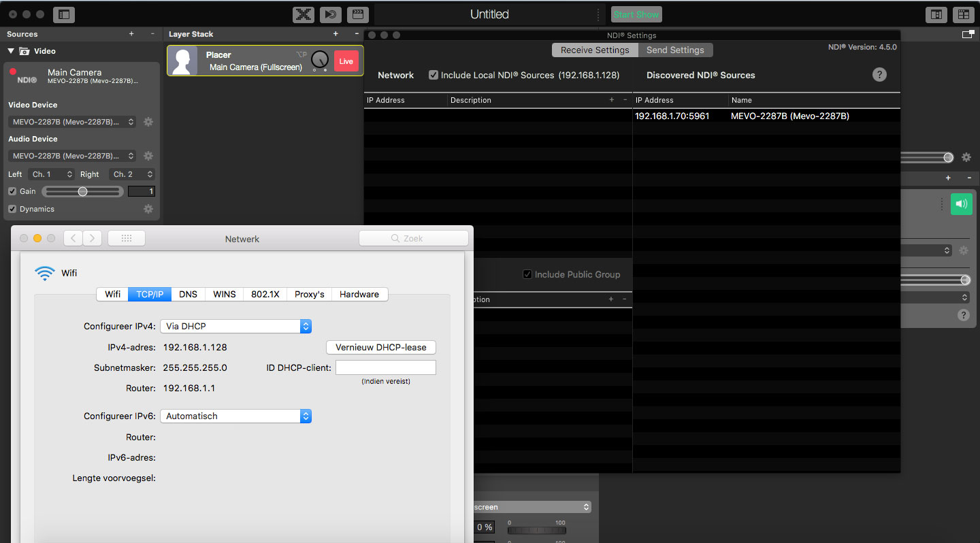Select Placer Main Camera layer shot
The width and height of the screenshot is (980, 543).
click(x=265, y=61)
